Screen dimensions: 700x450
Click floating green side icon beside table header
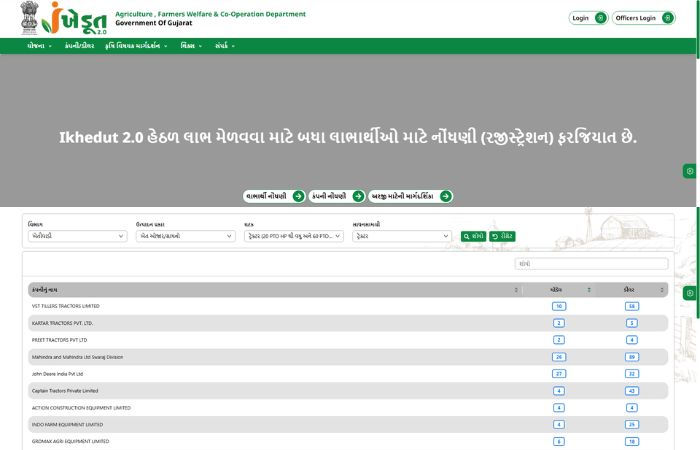690,293
